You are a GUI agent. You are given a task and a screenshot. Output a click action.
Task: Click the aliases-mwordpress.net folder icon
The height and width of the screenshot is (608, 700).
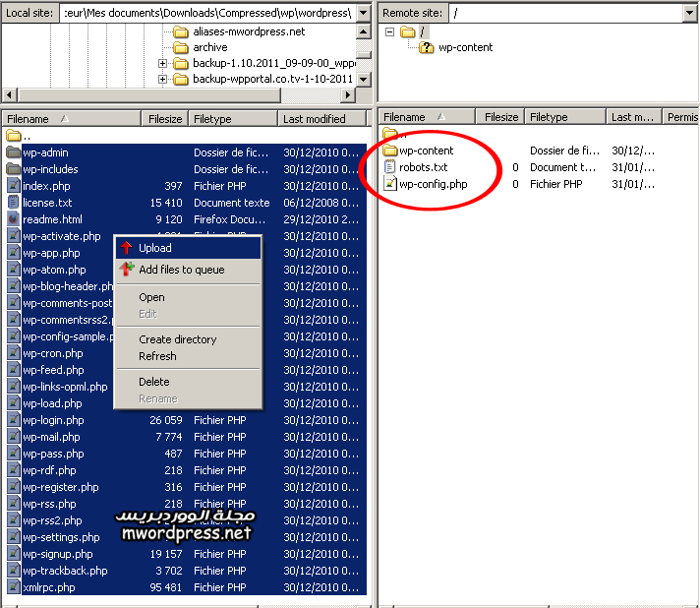180,31
